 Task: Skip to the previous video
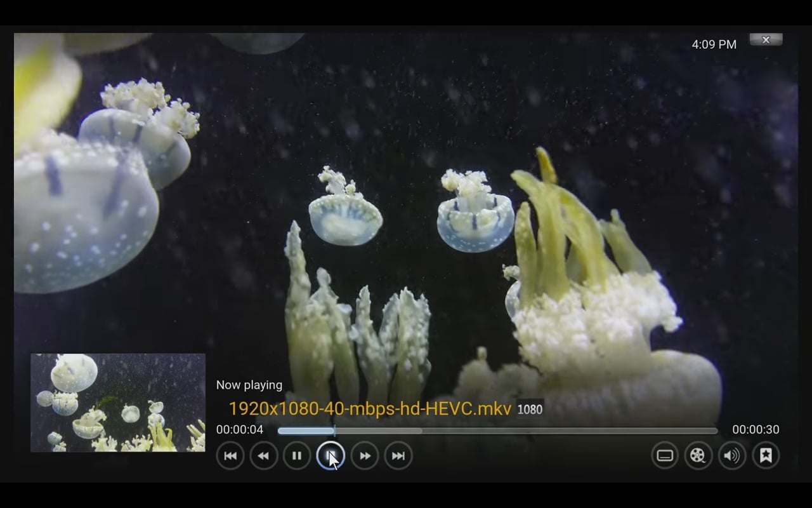(230, 455)
